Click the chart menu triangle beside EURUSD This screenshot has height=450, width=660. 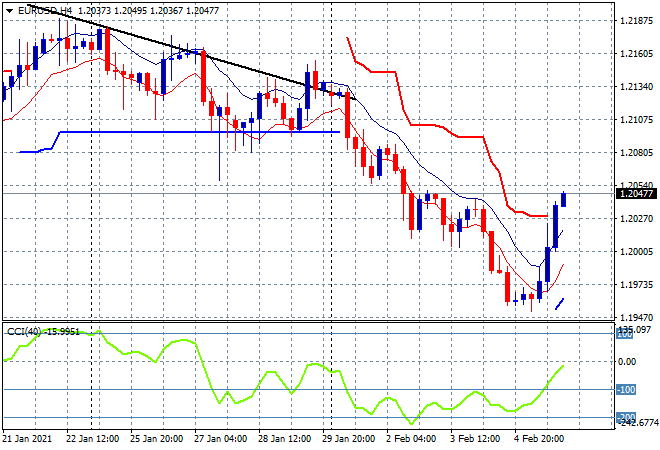pyautogui.click(x=9, y=11)
